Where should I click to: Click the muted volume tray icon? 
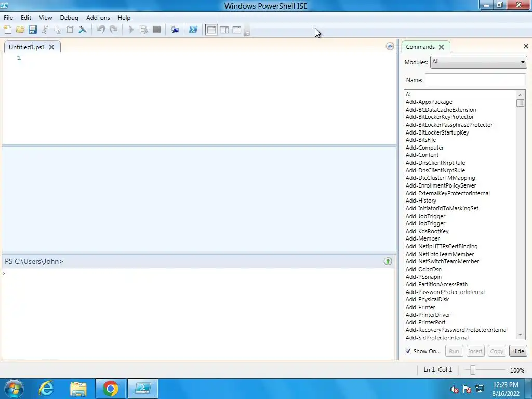454,389
